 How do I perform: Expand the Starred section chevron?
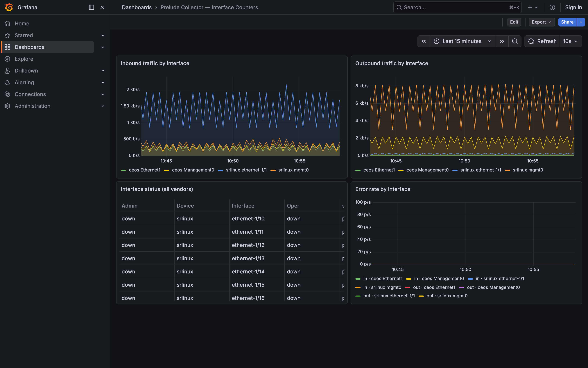point(103,35)
